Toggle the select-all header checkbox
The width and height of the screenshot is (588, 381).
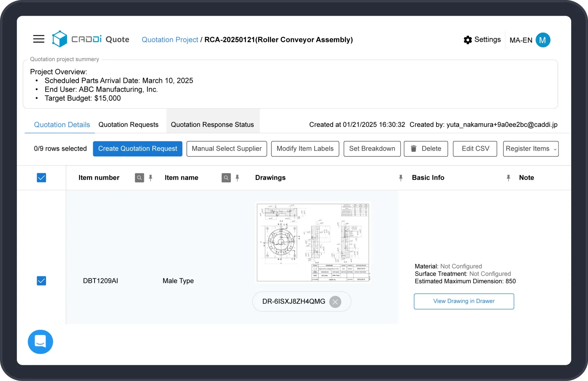pos(41,178)
